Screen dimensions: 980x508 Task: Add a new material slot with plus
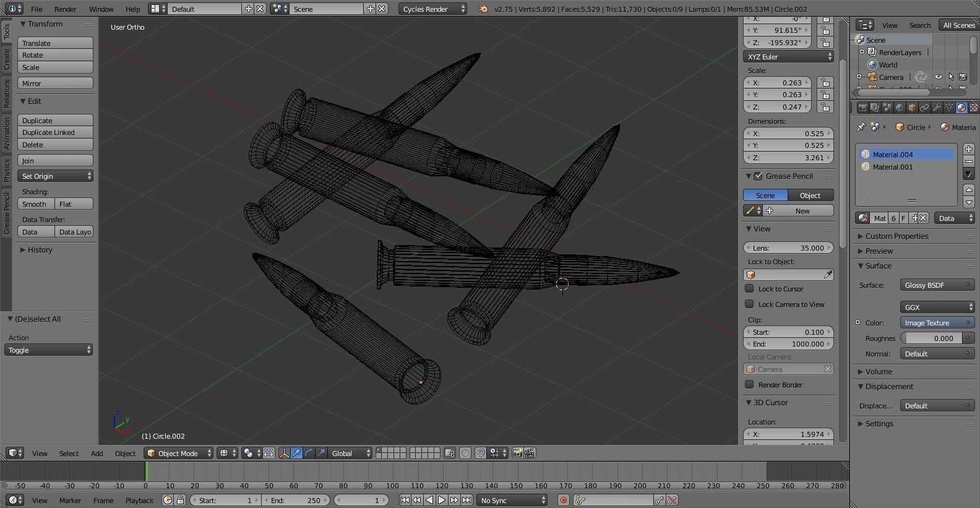[969, 149]
